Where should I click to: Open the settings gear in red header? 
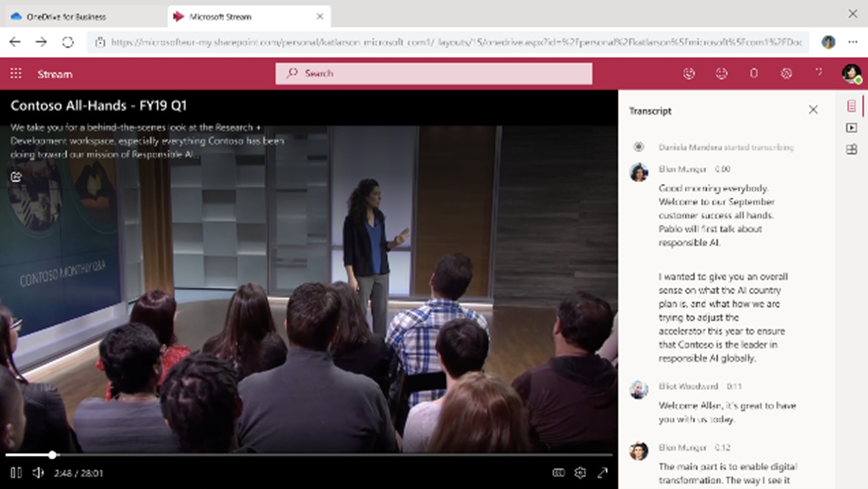tap(786, 74)
